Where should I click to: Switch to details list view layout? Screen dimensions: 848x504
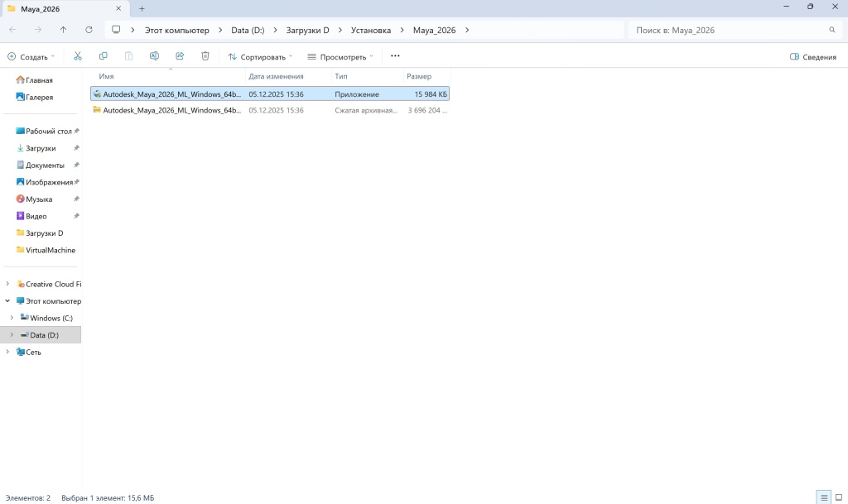coord(824,497)
